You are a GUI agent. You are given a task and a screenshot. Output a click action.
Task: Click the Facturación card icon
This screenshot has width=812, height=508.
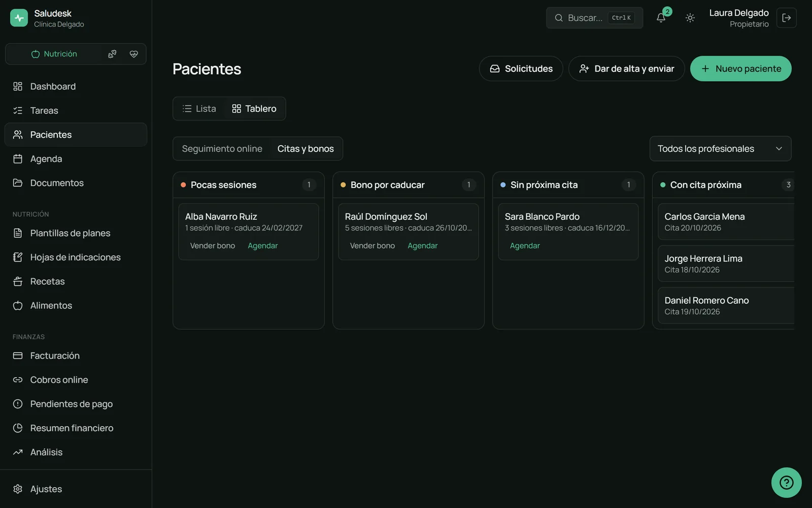(18, 356)
